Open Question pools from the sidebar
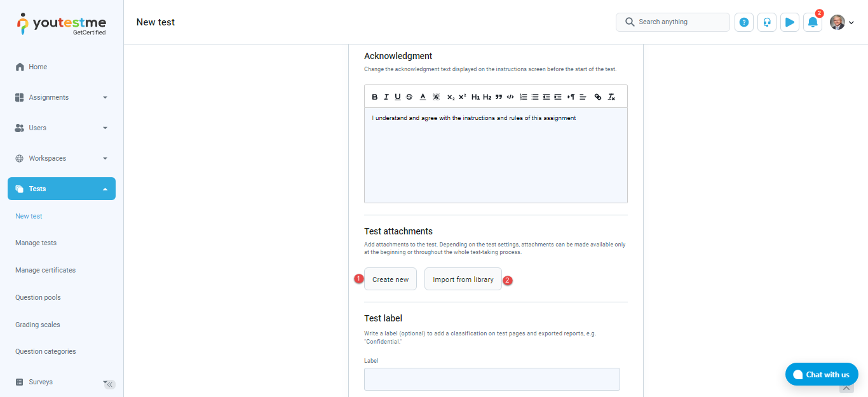The image size is (868, 397). coord(38,297)
